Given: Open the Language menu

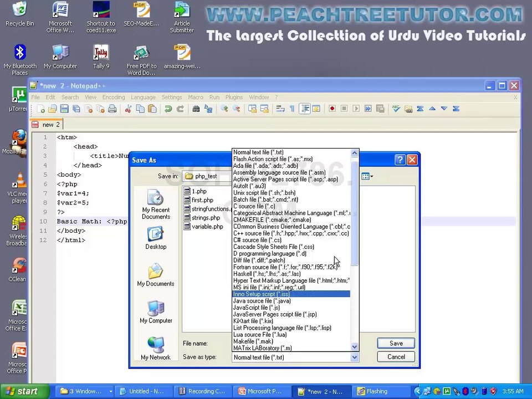Looking at the screenshot, I should 143,98.
